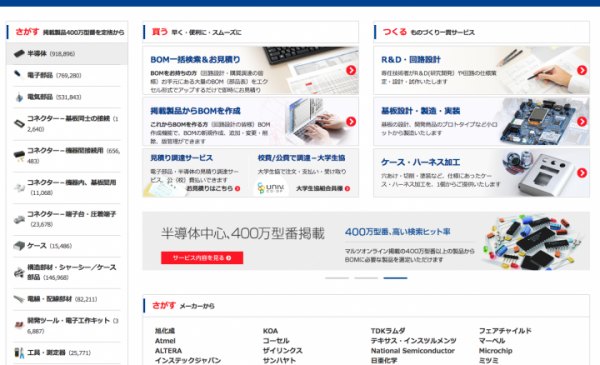Click サービス内容を見る red button
This screenshot has width=600, height=365.
(202, 258)
